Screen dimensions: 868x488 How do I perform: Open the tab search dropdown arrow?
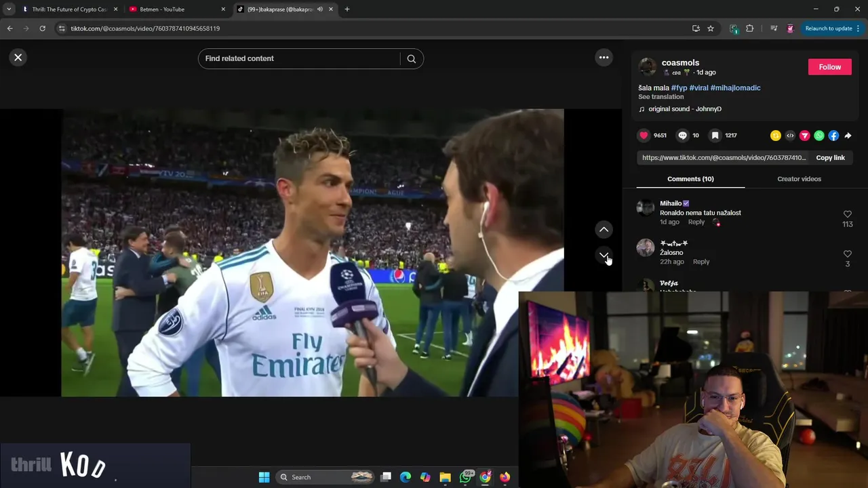(9, 9)
